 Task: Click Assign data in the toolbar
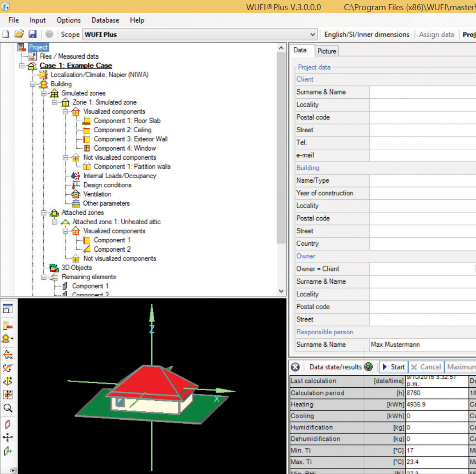tap(436, 34)
